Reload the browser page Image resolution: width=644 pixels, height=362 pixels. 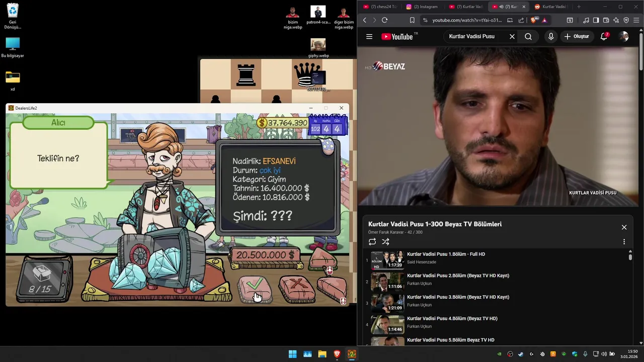384,20
